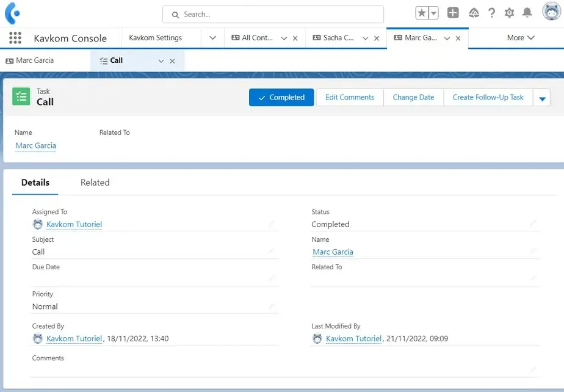Viewport: 564px width, 392px height.
Task: Open more task actions dropdown arrow
Action: [541, 98]
